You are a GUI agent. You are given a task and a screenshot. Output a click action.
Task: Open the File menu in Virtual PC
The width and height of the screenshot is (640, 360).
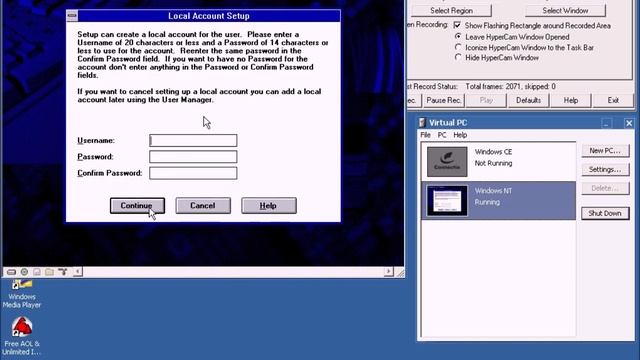[425, 135]
